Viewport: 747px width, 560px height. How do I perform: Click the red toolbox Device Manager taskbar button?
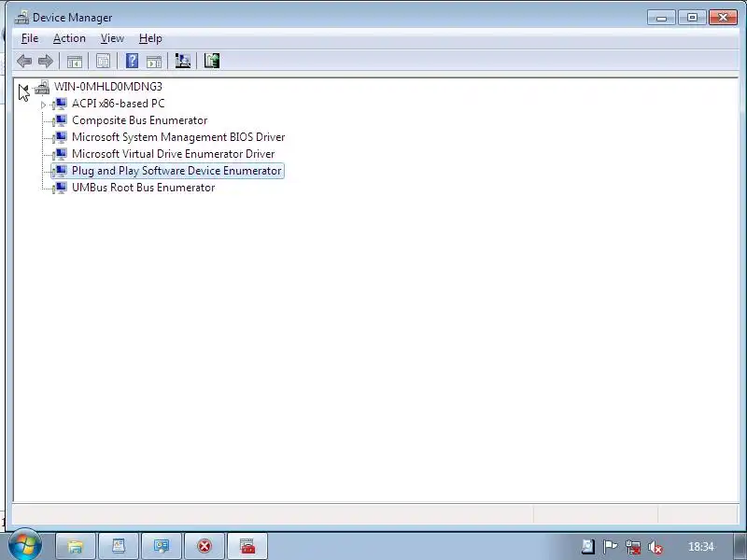pyautogui.click(x=247, y=546)
